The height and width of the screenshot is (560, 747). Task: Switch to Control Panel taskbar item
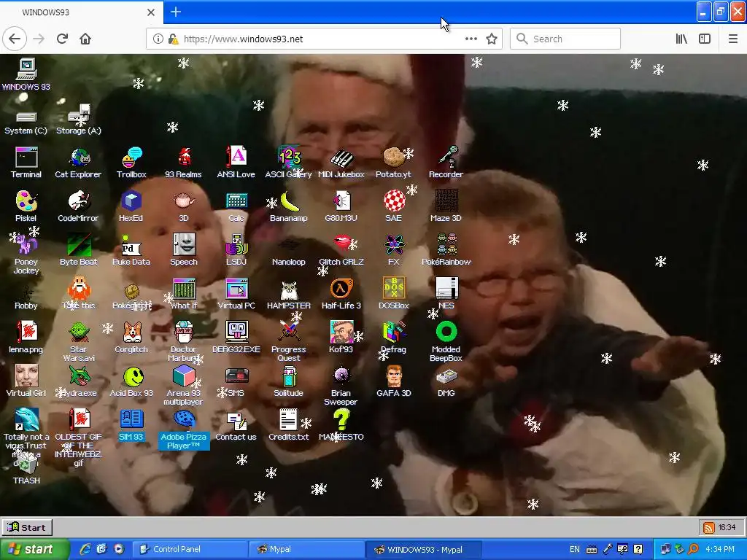point(190,549)
